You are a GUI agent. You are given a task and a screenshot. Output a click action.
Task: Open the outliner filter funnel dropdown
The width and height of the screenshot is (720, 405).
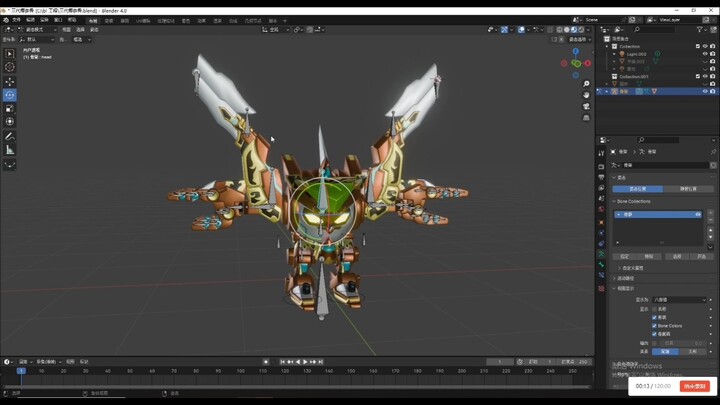(702, 29)
